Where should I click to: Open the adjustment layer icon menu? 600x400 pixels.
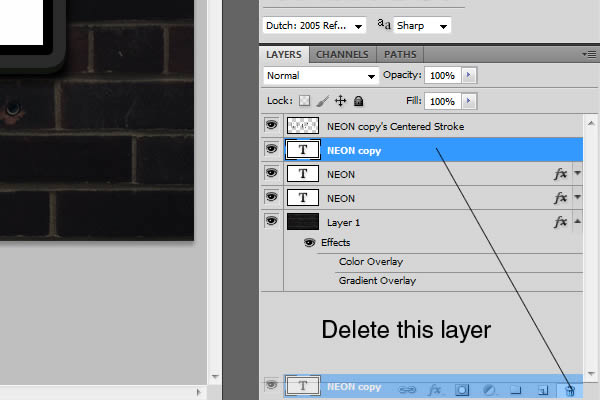[x=489, y=389]
